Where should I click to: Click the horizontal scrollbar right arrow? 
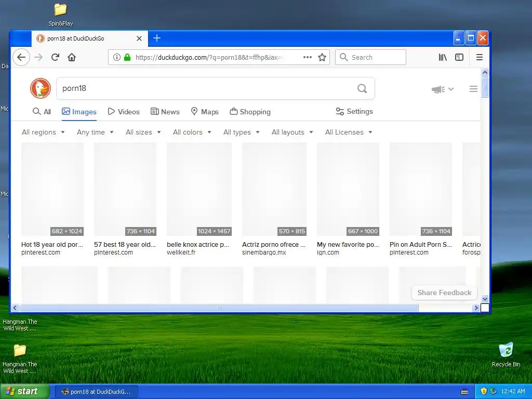476,308
